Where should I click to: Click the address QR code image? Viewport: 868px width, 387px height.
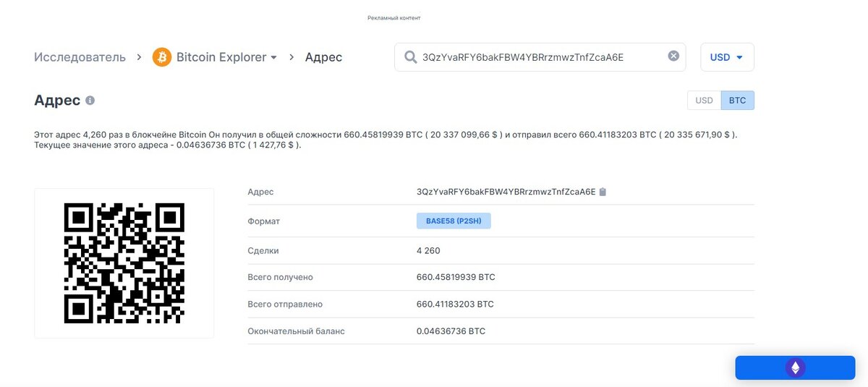click(x=124, y=263)
